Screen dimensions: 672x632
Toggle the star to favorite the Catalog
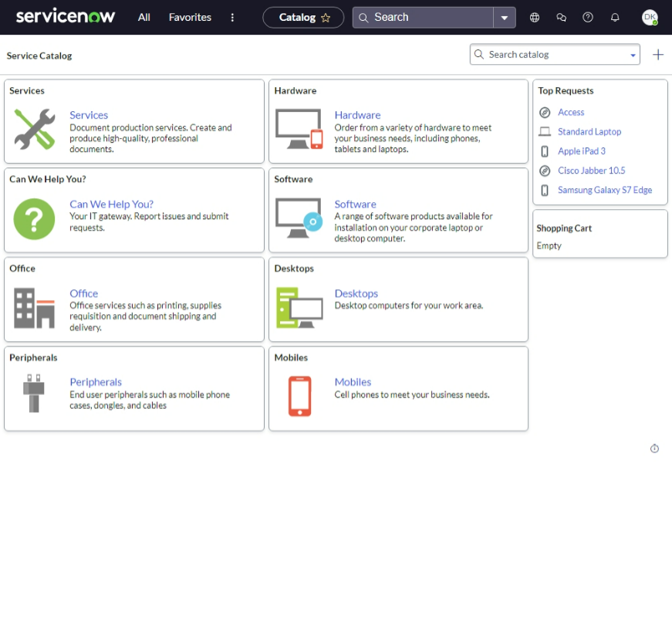(x=327, y=16)
